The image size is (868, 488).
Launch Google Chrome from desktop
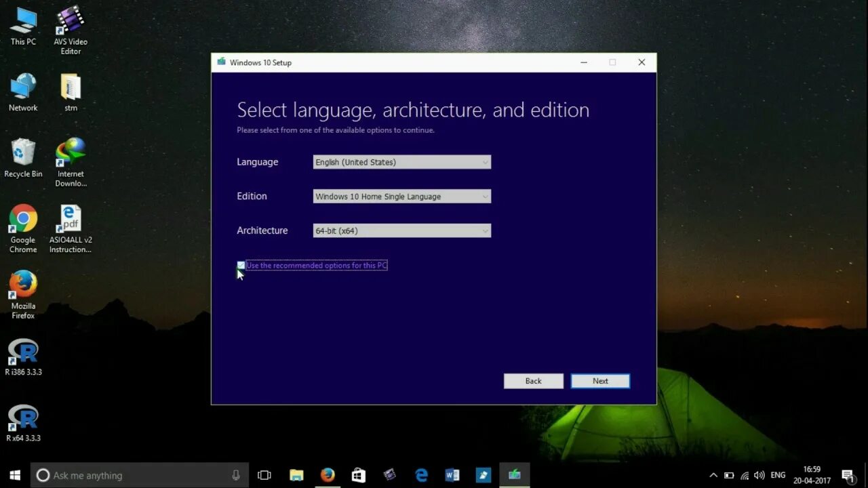[x=23, y=229]
